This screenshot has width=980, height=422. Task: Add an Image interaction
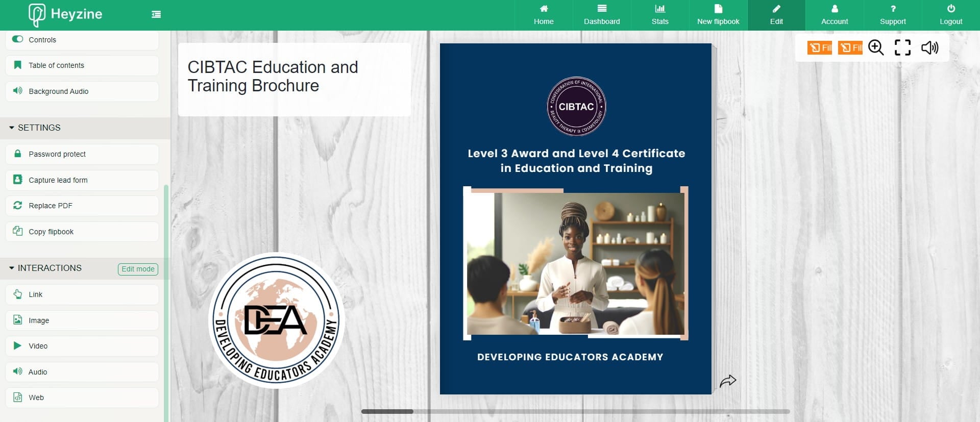click(82, 320)
